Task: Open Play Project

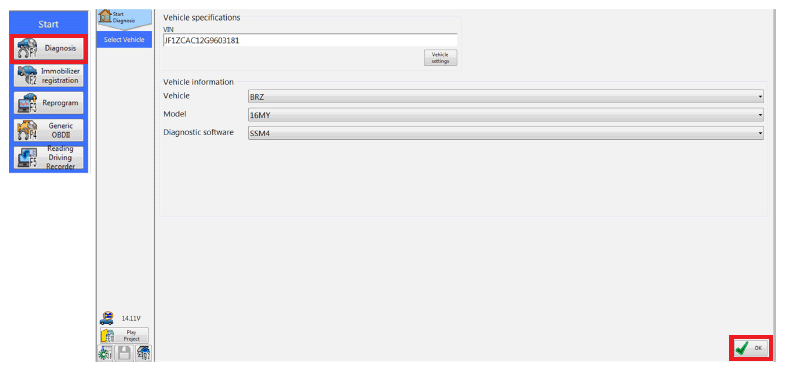Action: [124, 335]
